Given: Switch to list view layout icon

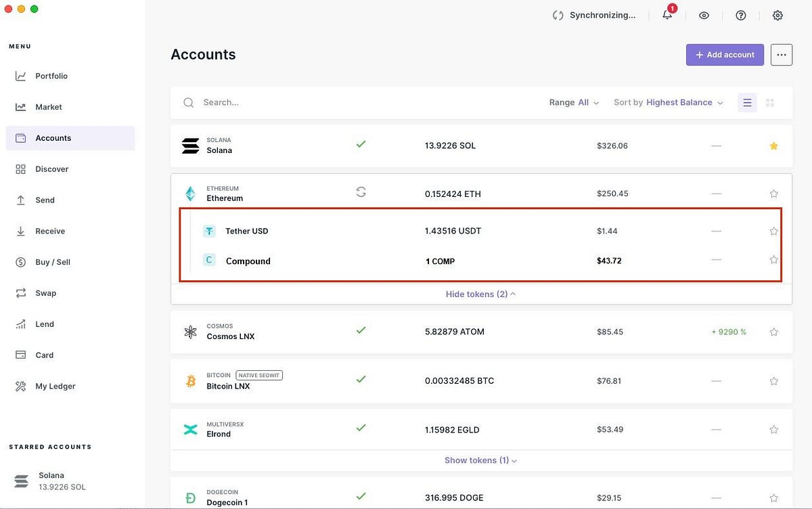Looking at the screenshot, I should tap(747, 103).
